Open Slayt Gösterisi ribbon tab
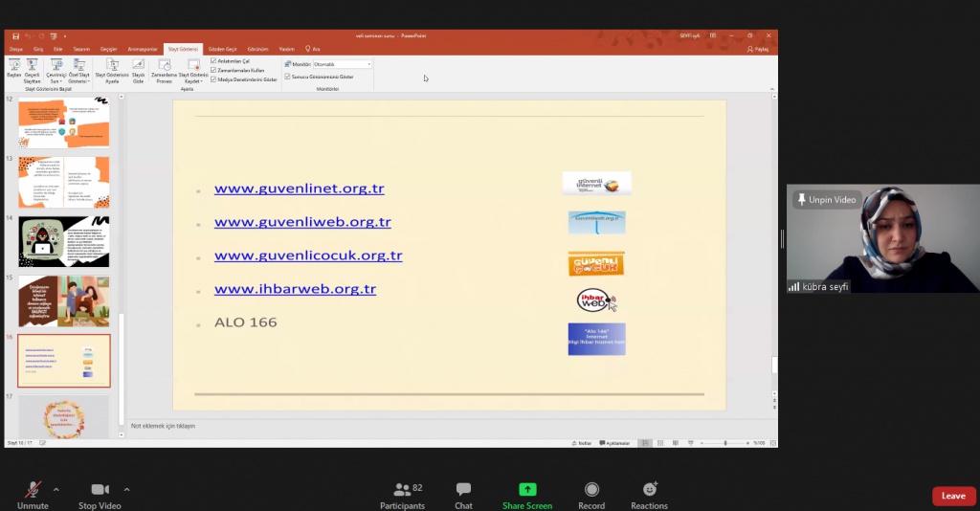Image resolution: width=980 pixels, height=511 pixels. pos(183,49)
